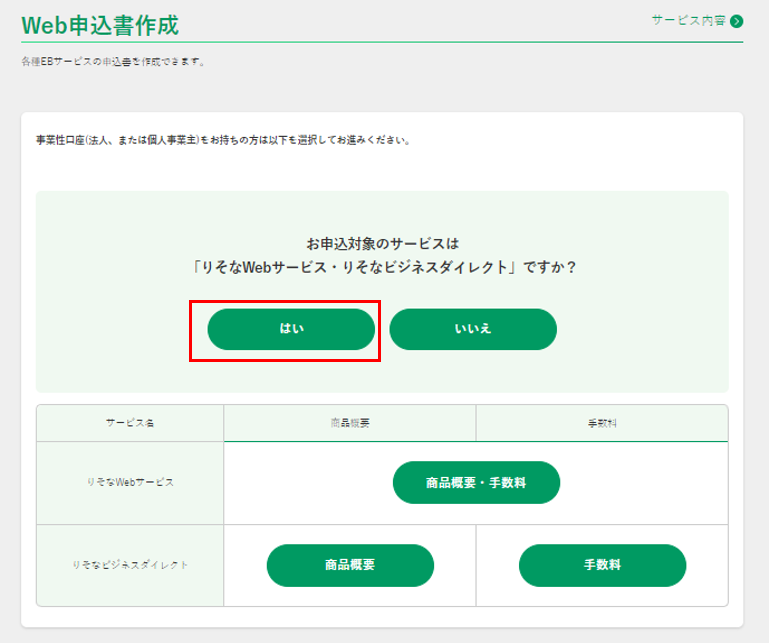Click the green arrow icon beside サービス内容

tap(737, 22)
